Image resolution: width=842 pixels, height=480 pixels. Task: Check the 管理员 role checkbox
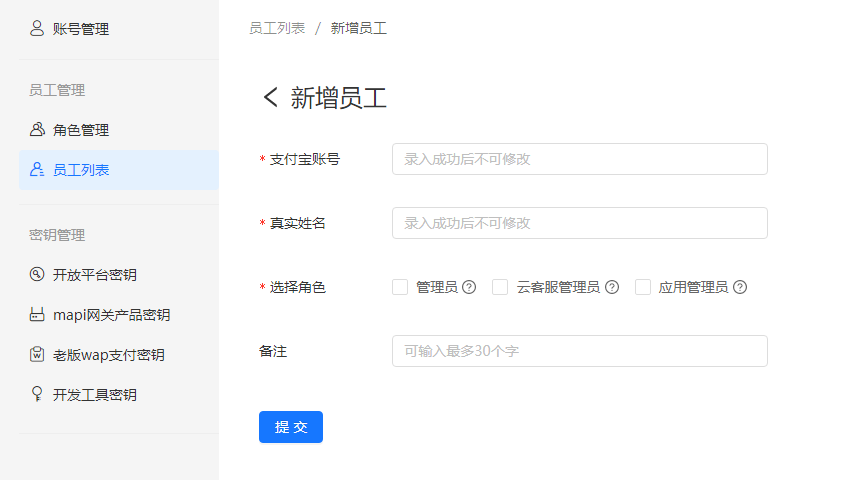400,287
